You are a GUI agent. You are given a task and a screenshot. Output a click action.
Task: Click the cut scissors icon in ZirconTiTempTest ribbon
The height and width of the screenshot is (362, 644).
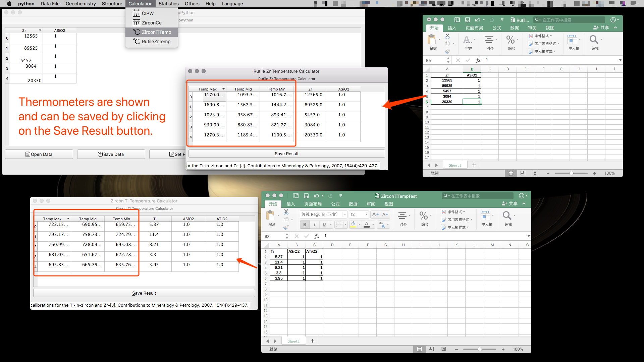pyautogui.click(x=286, y=212)
